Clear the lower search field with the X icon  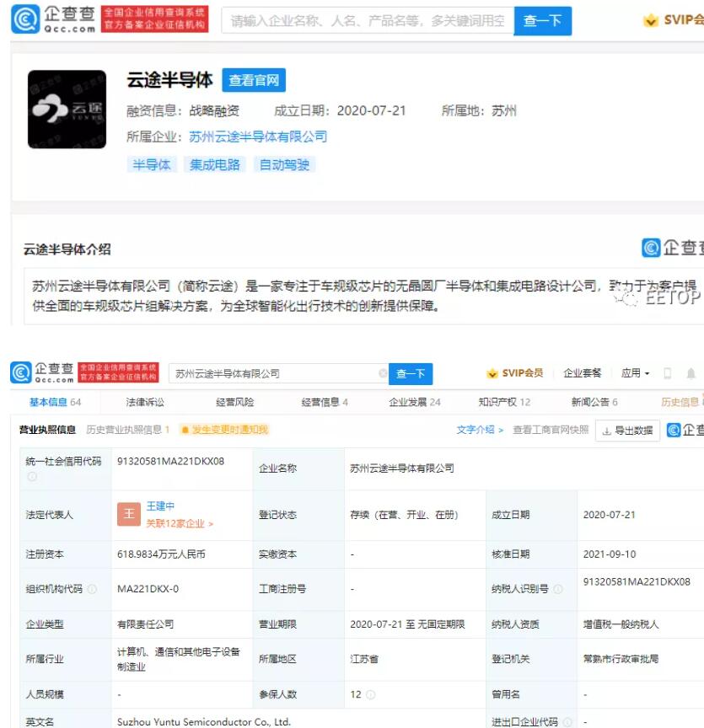[x=383, y=373]
